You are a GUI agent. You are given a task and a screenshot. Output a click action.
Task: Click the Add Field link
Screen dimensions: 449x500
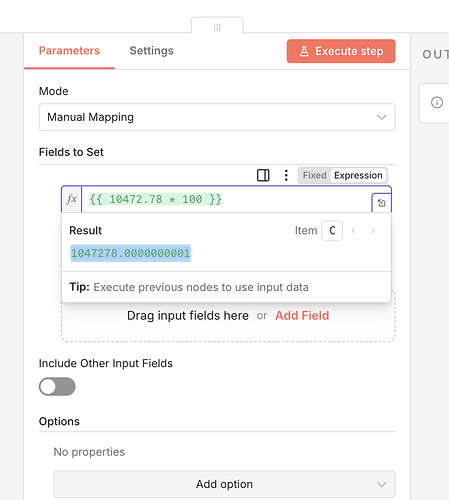tap(302, 315)
